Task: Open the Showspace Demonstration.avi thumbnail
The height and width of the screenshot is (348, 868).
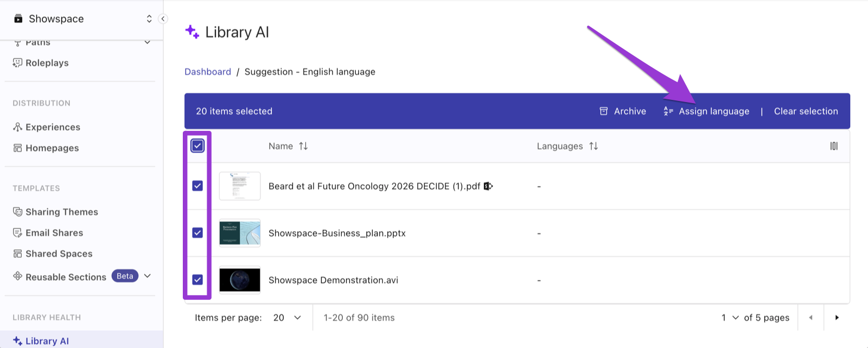Action: pos(240,280)
